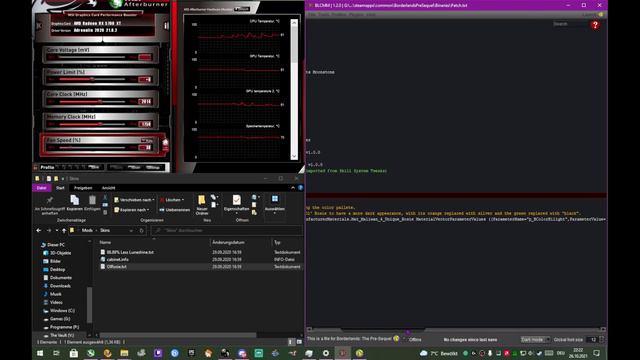
Task: Select the cabinet.info file
Action: (118, 259)
